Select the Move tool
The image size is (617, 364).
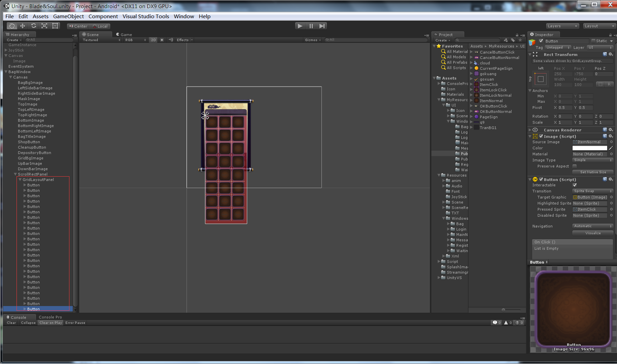pyautogui.click(x=22, y=26)
